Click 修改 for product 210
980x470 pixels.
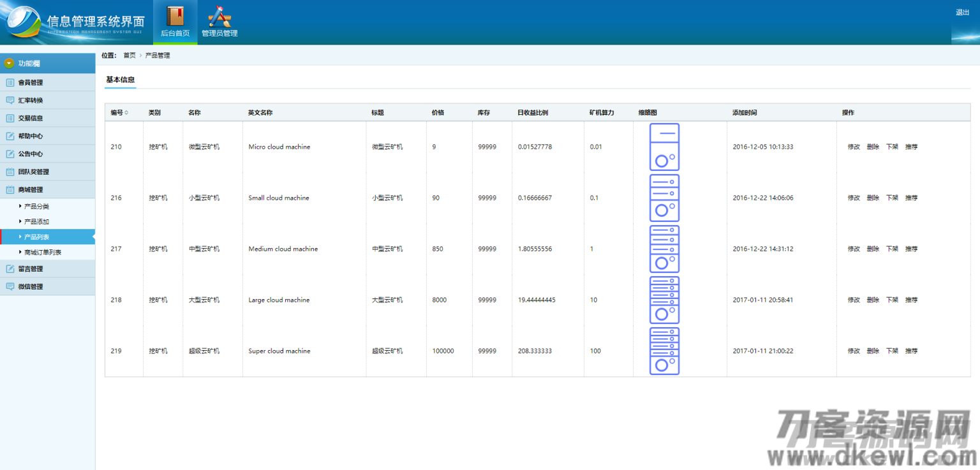pyautogui.click(x=854, y=147)
